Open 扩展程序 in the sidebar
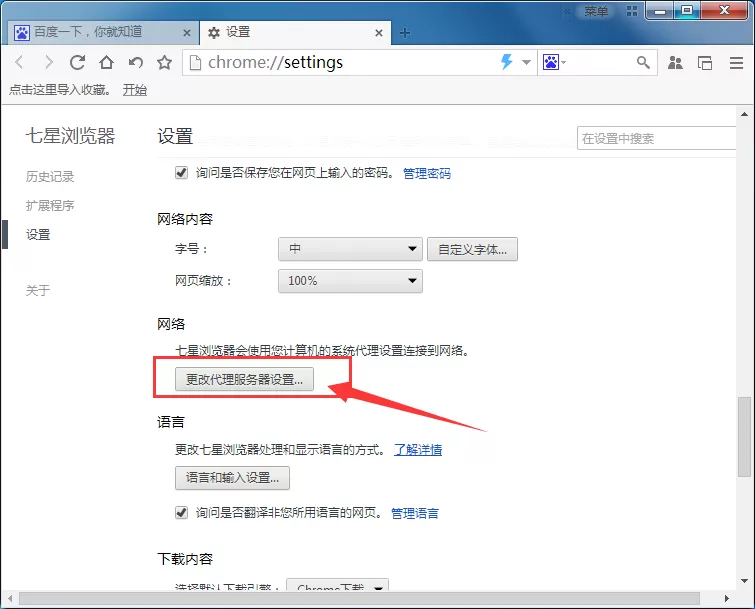The height and width of the screenshot is (609, 755). [x=50, y=206]
